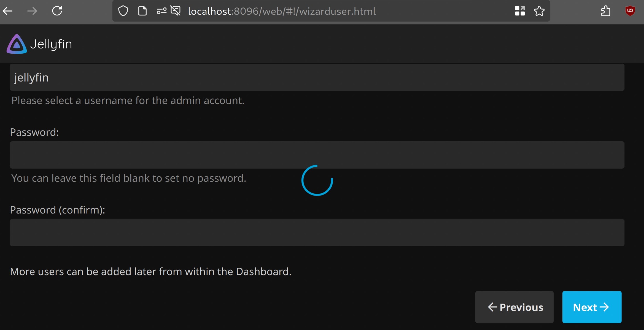Image resolution: width=644 pixels, height=330 pixels.
Task: Click the blue loading spinner
Action: 317,180
